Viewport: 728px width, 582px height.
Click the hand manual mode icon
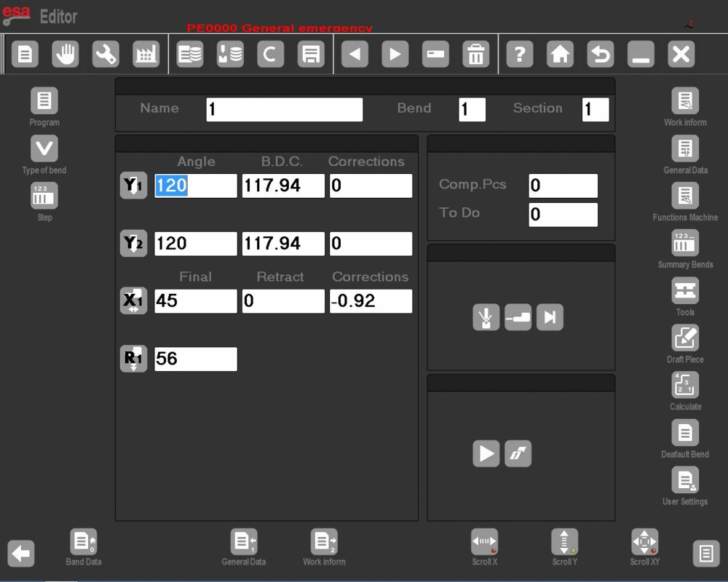66,55
